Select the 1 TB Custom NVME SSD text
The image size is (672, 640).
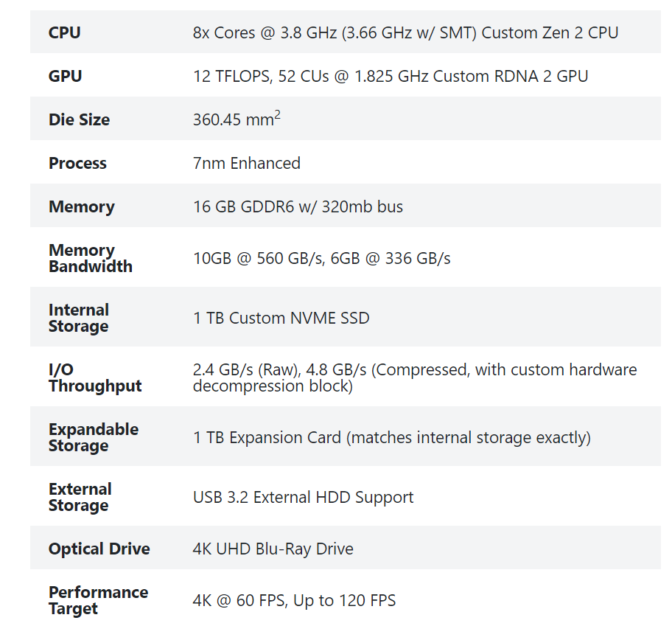click(x=281, y=318)
